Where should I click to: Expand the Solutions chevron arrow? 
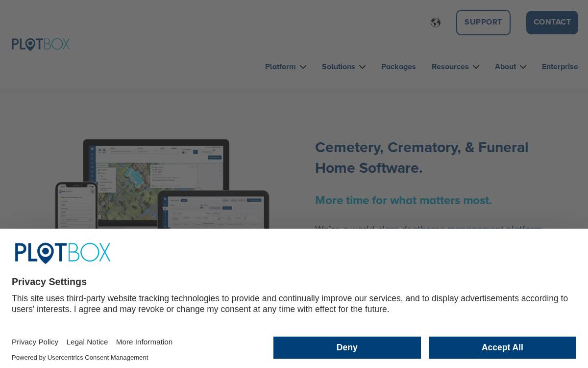point(362,67)
